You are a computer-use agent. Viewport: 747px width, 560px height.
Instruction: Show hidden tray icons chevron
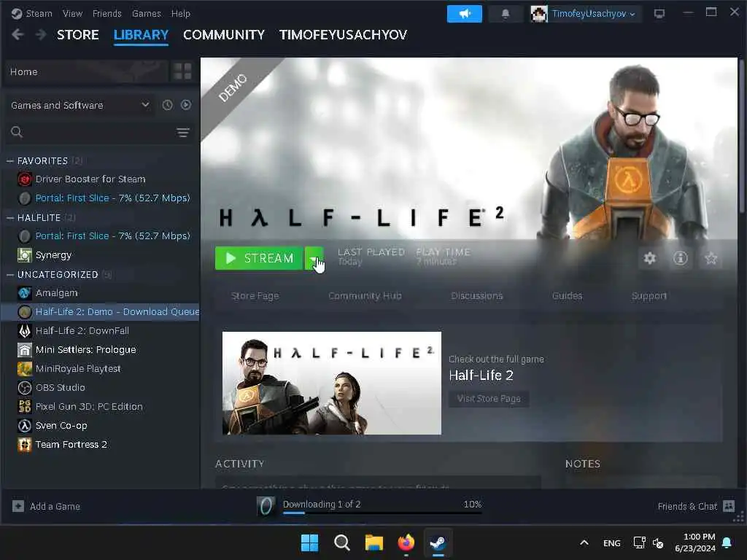pyautogui.click(x=584, y=542)
